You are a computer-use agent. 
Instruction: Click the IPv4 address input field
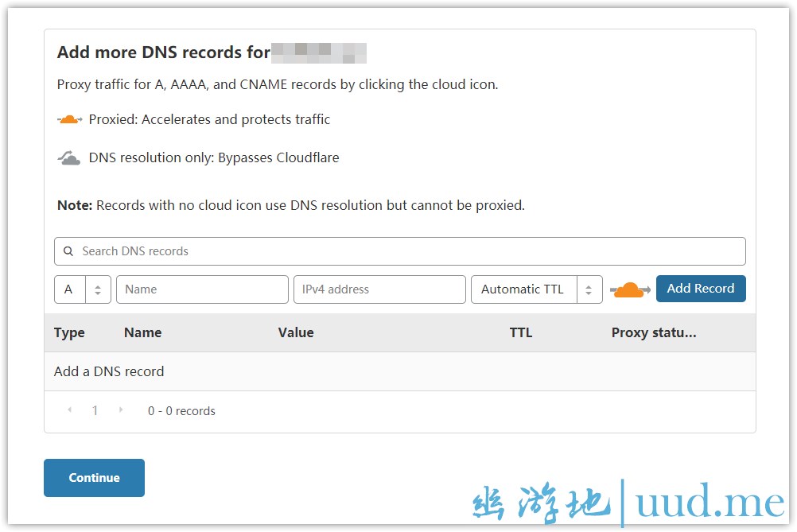379,289
